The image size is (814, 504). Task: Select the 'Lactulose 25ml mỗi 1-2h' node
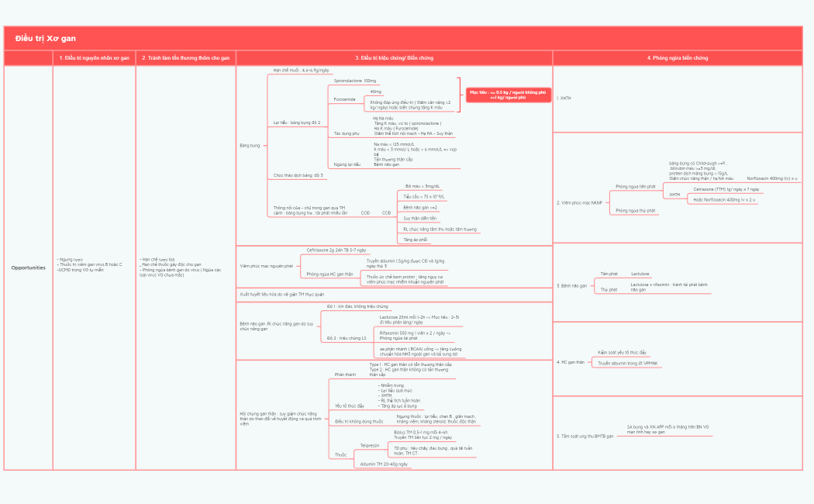pos(419,319)
